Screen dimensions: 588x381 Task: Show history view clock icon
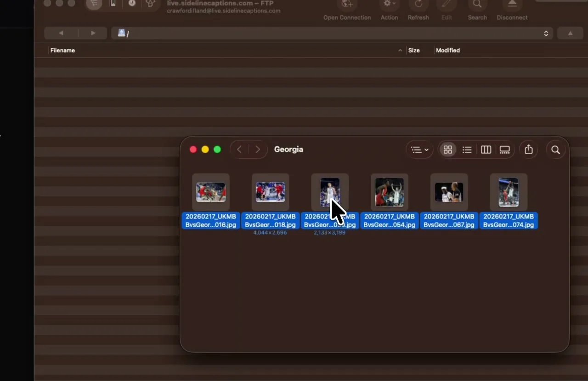[132, 4]
